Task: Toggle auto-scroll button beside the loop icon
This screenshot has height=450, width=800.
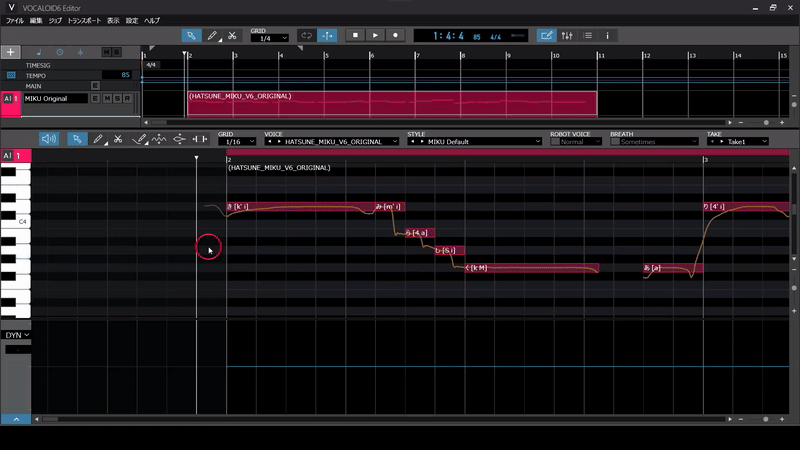Action: [327, 36]
